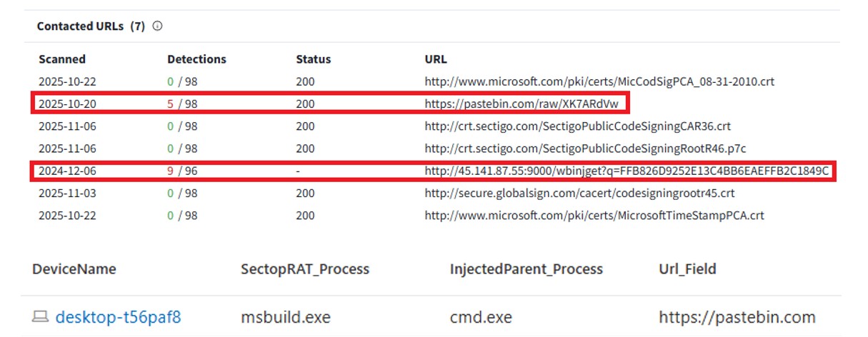Click the SectopRAT_Process column header
This screenshot has width=868, height=337.
305,269
